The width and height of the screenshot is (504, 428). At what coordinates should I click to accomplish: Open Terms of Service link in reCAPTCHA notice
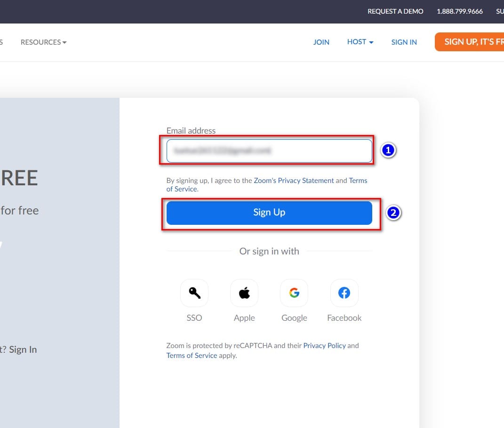(x=192, y=356)
